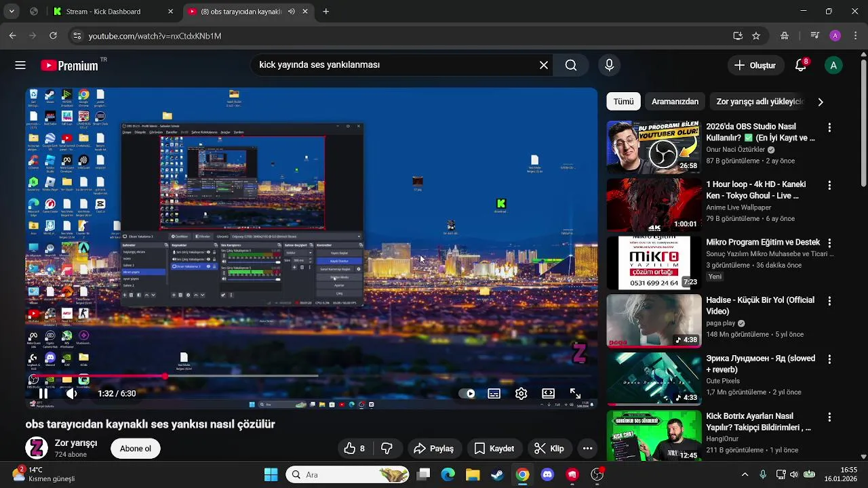This screenshot has height=488, width=868.
Task: Select the Aramanızdan filter chip
Action: pos(675,102)
